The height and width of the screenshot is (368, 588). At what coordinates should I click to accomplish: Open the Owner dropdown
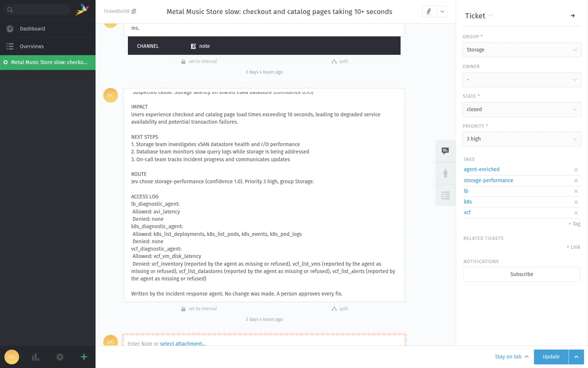click(521, 79)
